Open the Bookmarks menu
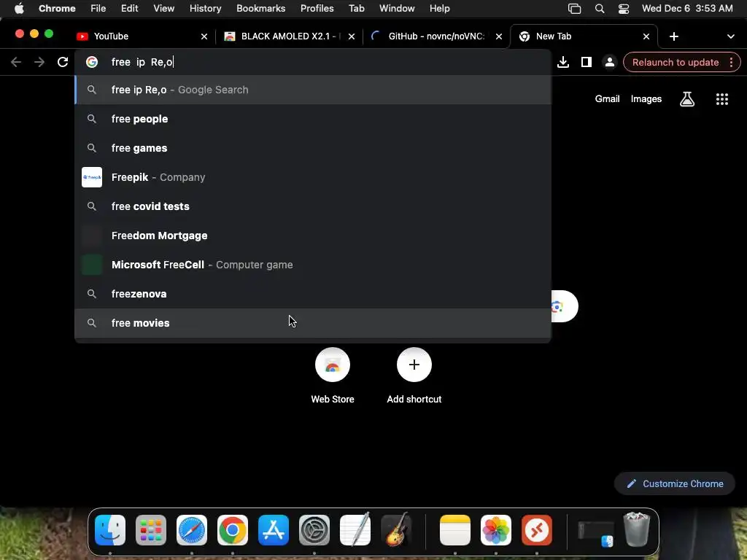747x560 pixels. coord(260,9)
